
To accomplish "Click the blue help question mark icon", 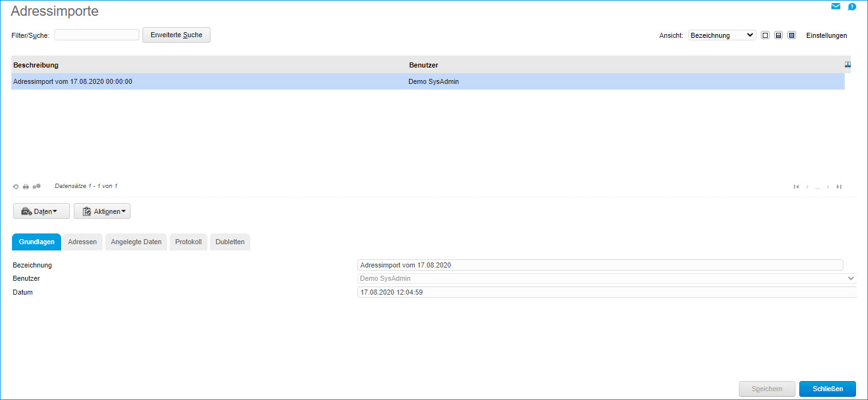I will (x=852, y=7).
